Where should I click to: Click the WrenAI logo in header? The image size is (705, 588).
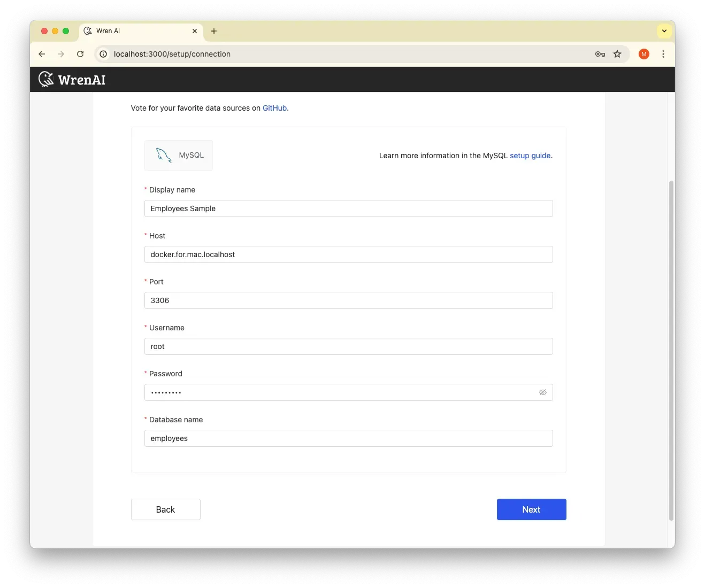pos(72,80)
